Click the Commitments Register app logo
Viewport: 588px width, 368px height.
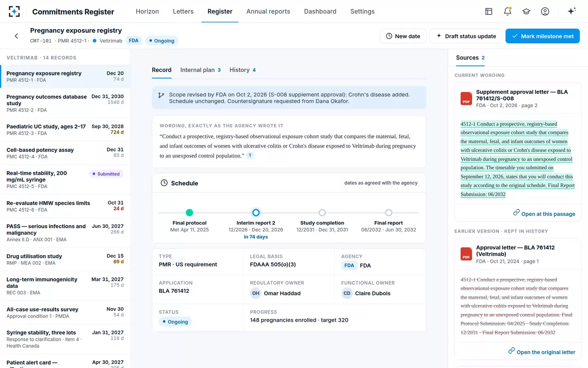pyautogui.click(x=14, y=11)
